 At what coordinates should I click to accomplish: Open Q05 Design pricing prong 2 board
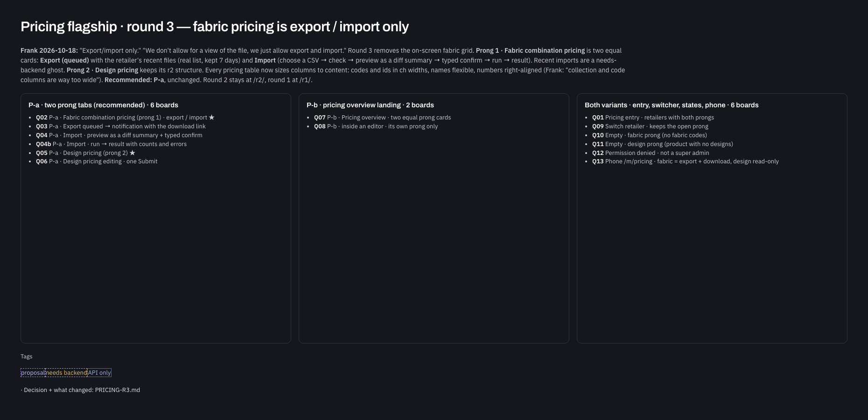(x=85, y=153)
